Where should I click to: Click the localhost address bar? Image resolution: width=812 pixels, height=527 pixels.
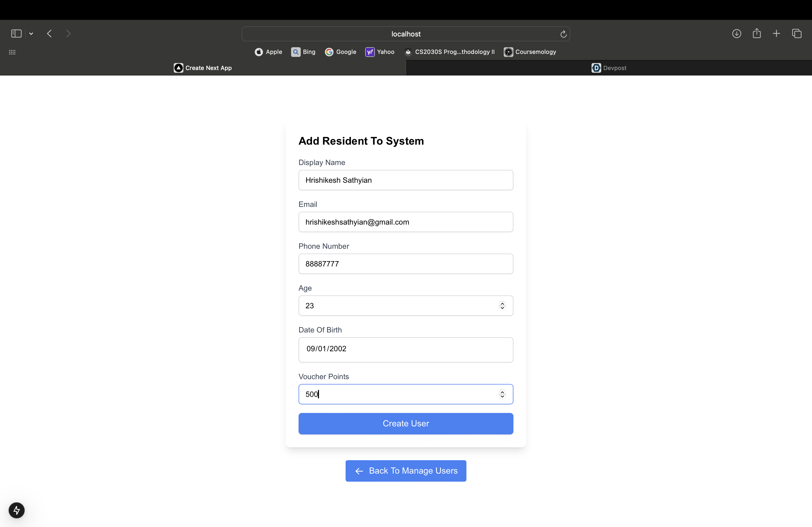(406, 34)
